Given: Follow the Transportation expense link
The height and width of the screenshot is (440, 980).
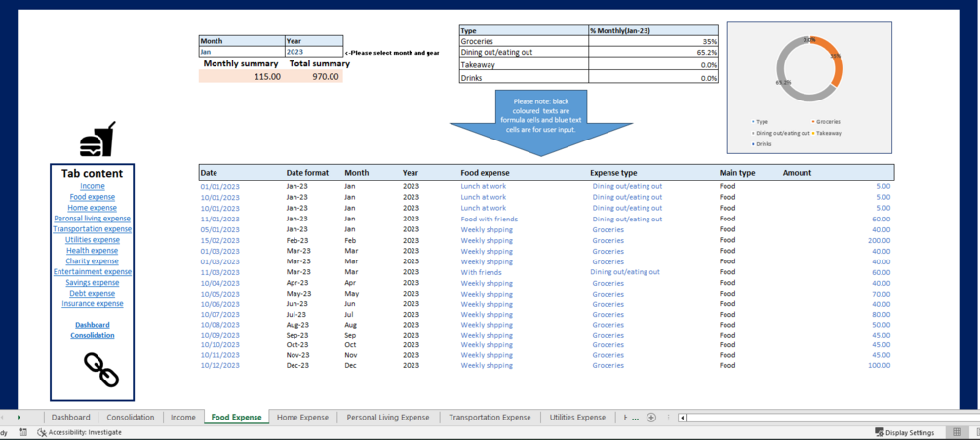Looking at the screenshot, I should click(93, 228).
